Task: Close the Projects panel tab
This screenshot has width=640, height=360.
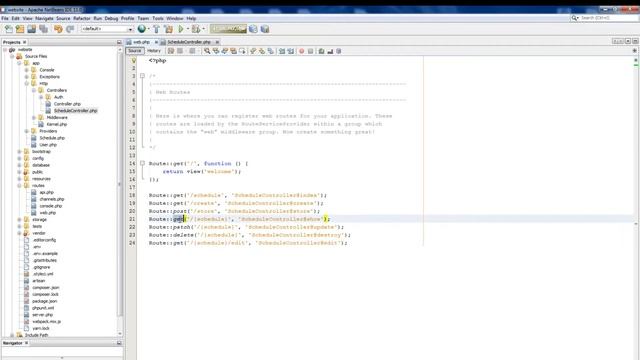Action: click(x=24, y=42)
